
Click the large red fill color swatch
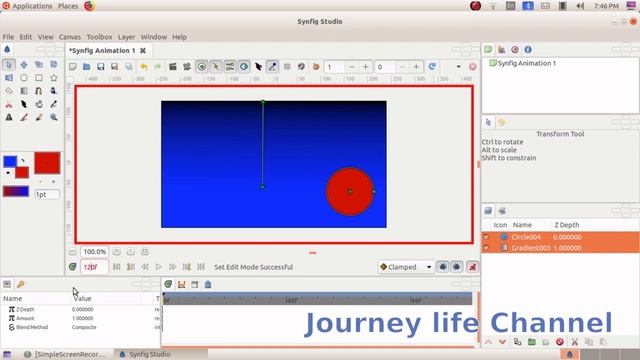[47, 163]
